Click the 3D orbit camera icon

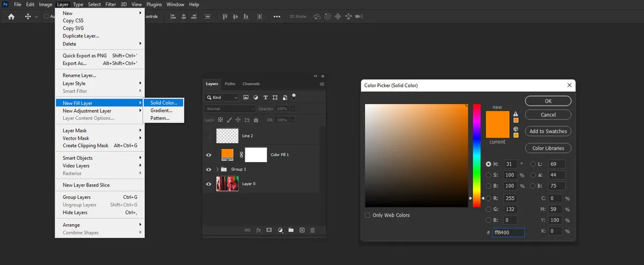(x=317, y=17)
